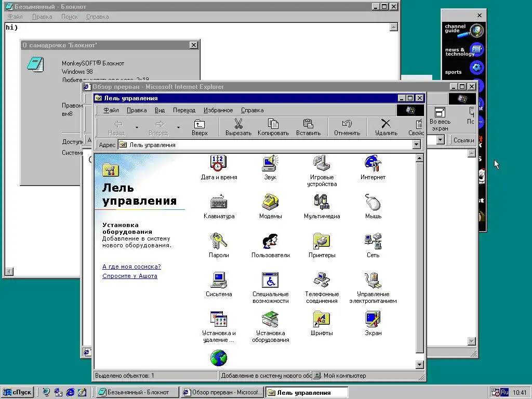Click the Отменить undo toolbar button
The width and height of the screenshot is (532, 399).
tap(347, 127)
